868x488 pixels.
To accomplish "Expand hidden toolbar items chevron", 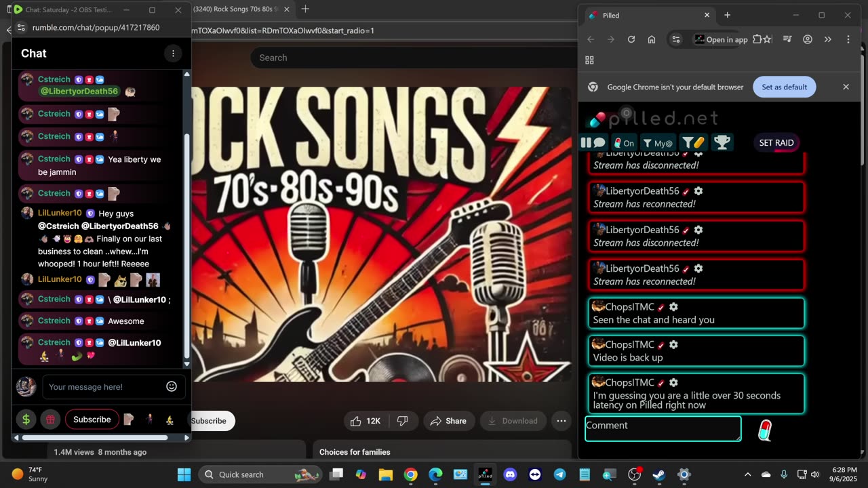I will point(828,39).
